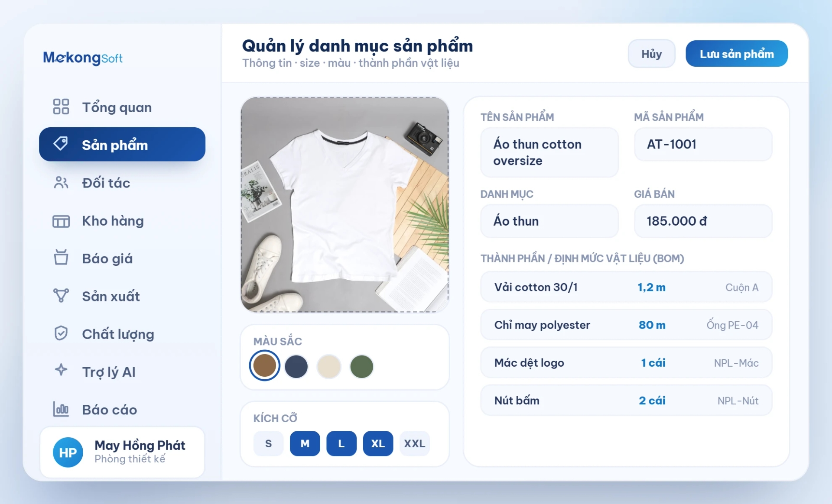
Task: Toggle size XL
Action: coord(378,443)
